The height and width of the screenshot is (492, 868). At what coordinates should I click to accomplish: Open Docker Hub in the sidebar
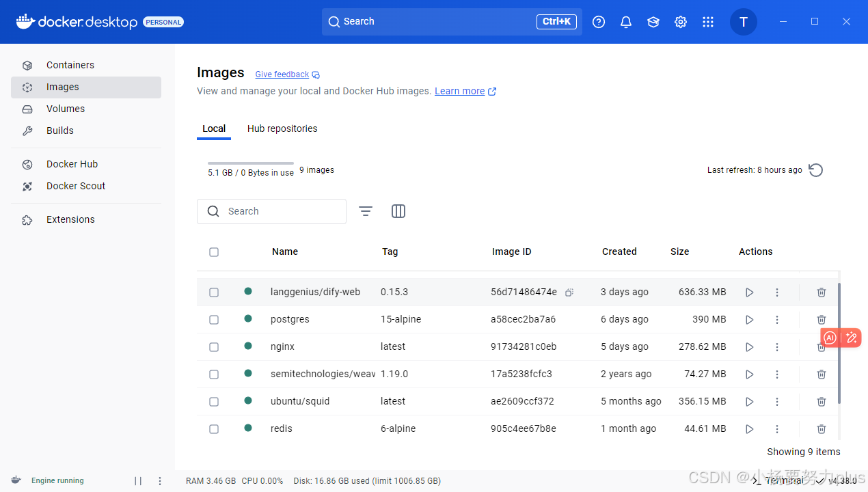[x=86, y=165]
